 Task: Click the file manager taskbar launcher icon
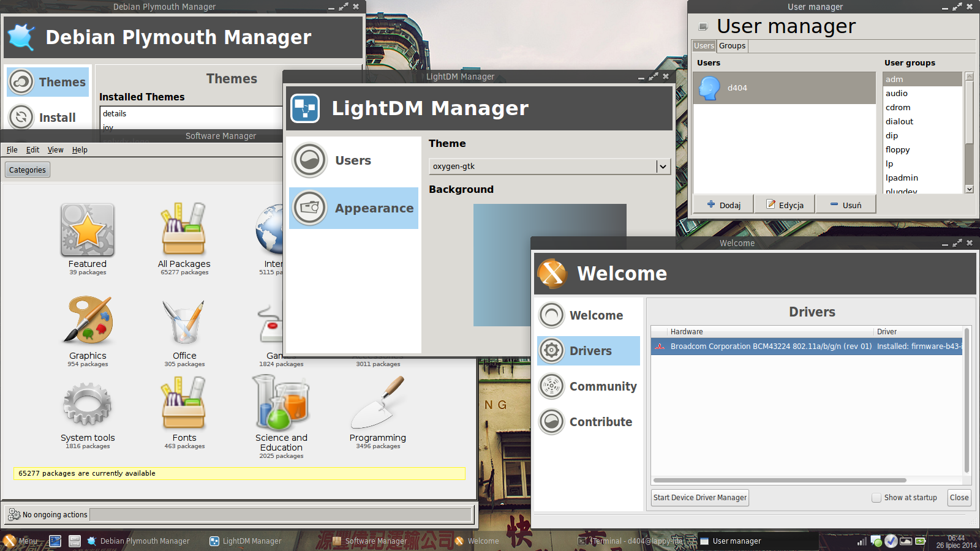pyautogui.click(x=75, y=541)
